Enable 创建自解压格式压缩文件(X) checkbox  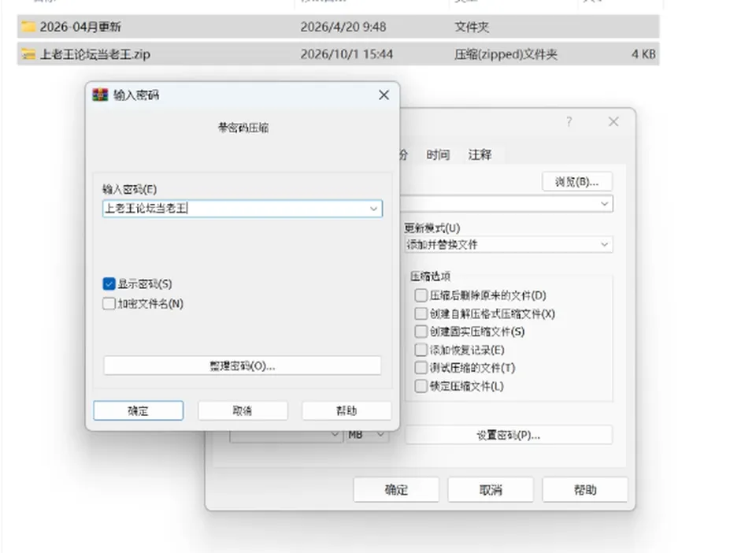(421, 314)
